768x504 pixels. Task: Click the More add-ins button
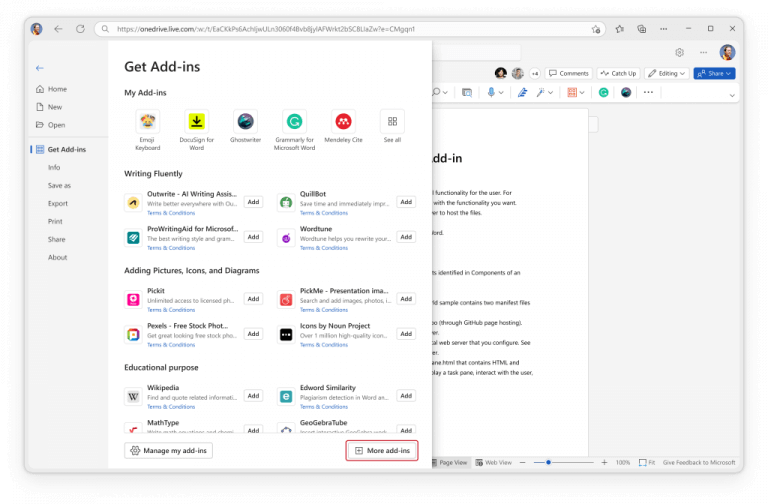pyautogui.click(x=382, y=451)
